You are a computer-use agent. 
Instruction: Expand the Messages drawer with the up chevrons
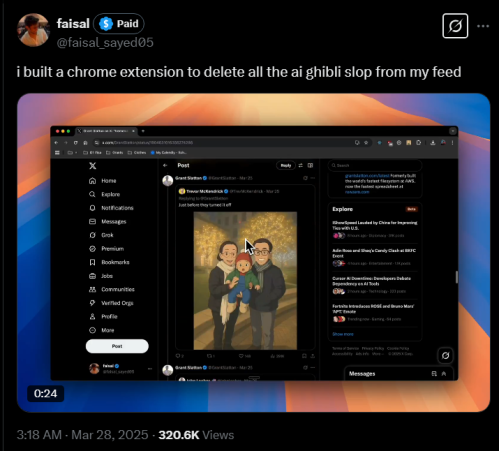(x=444, y=374)
